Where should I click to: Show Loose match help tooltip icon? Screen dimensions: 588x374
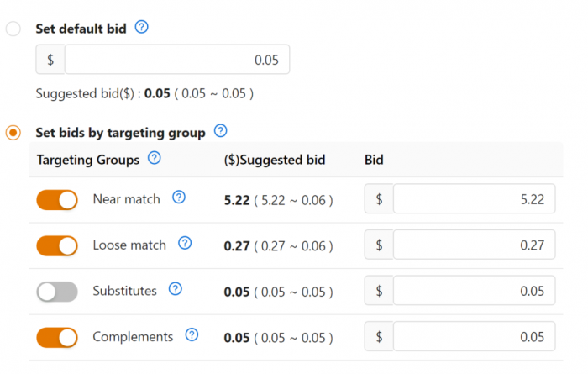coord(185,244)
